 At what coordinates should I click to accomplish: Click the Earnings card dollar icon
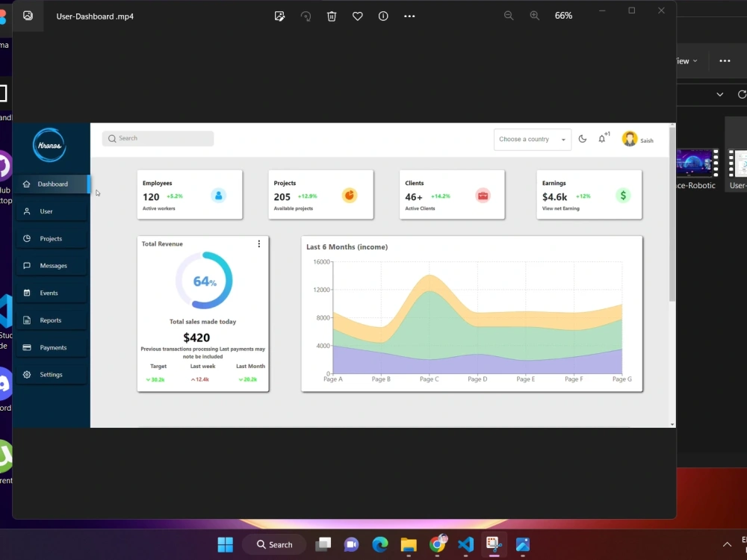click(x=623, y=196)
